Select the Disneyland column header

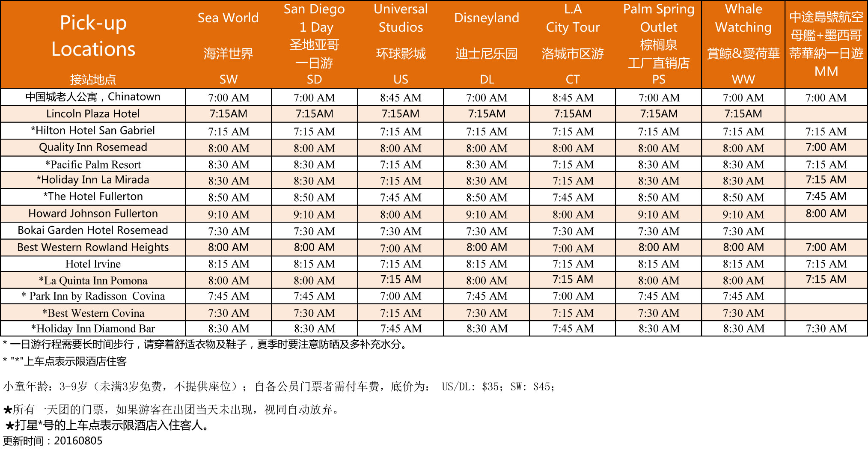(487, 45)
